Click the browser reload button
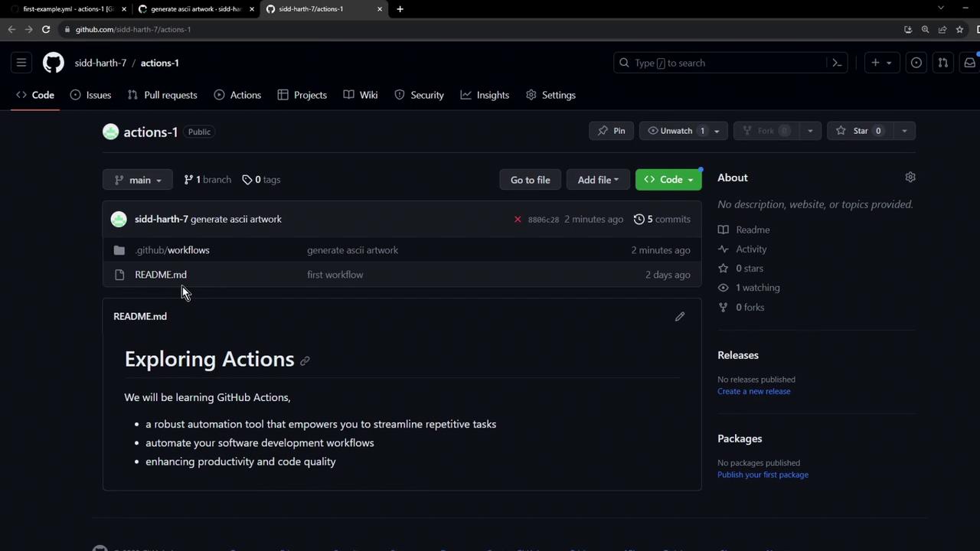 (x=46, y=29)
